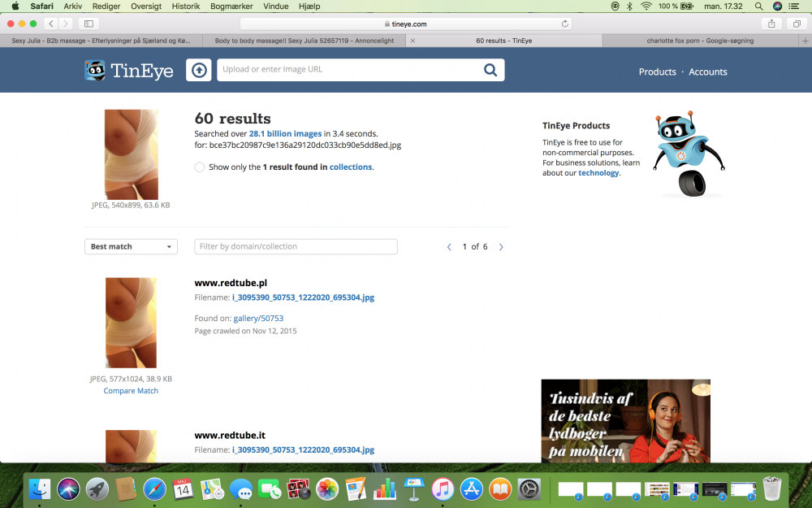
Task: Open the App Store from the Dock
Action: point(471,488)
